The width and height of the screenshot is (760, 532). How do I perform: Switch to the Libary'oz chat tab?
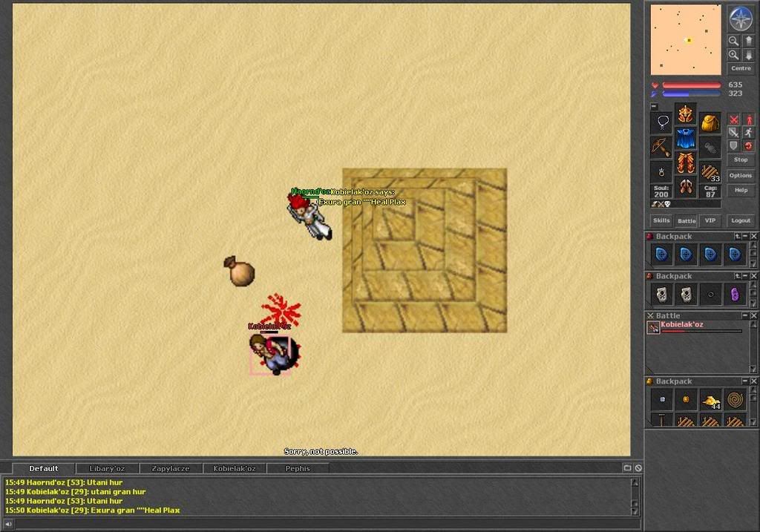tap(107, 468)
